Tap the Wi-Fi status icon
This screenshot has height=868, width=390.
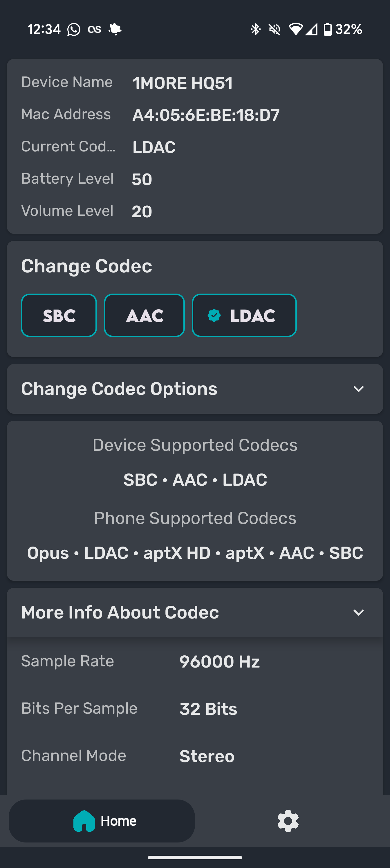click(x=296, y=29)
